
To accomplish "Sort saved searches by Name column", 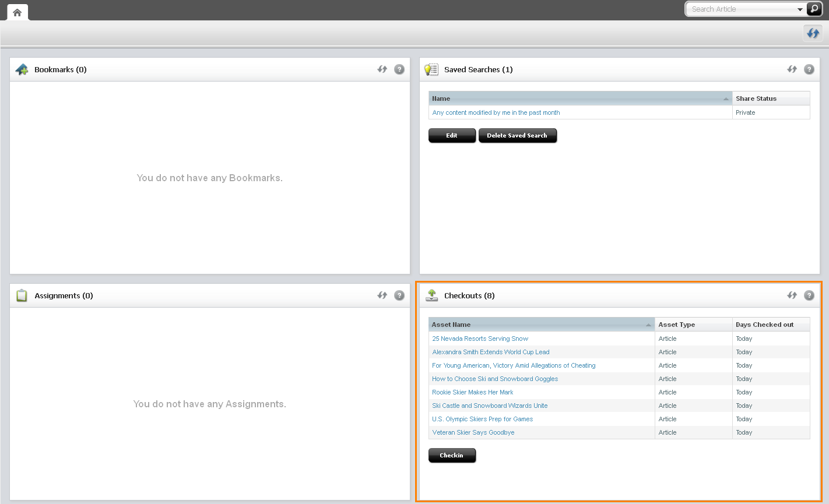I will pyautogui.click(x=580, y=98).
